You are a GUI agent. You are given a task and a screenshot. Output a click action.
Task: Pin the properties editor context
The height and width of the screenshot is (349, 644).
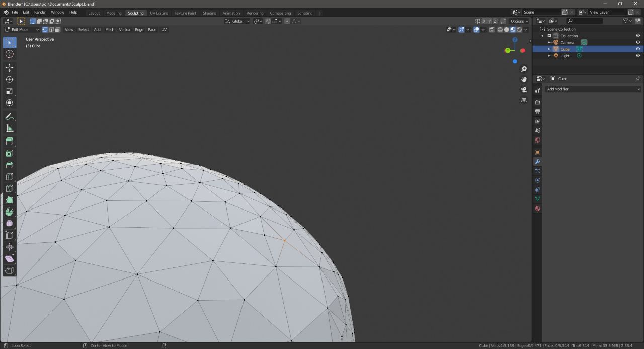click(x=638, y=79)
